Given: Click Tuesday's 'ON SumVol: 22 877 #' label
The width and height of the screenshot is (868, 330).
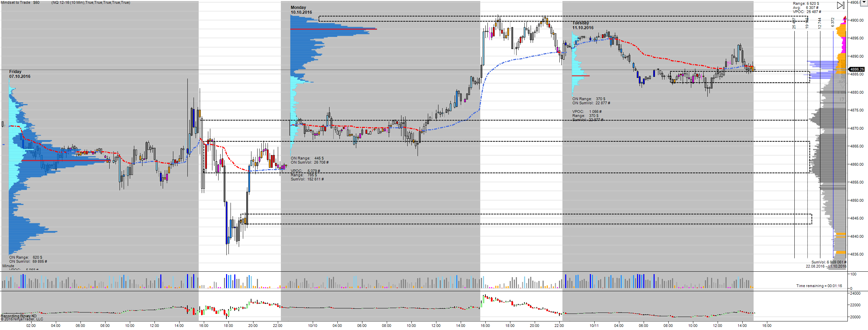Looking at the screenshot, I should tap(591, 103).
